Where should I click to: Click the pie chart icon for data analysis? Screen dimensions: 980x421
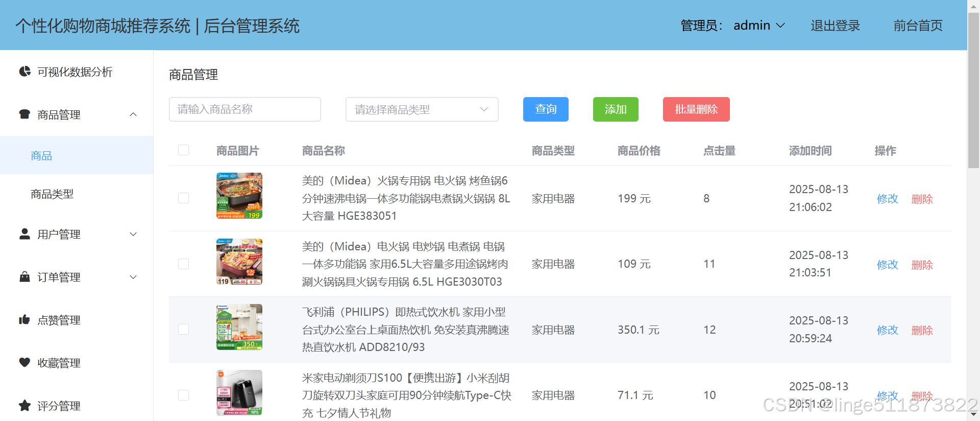pyautogui.click(x=24, y=72)
